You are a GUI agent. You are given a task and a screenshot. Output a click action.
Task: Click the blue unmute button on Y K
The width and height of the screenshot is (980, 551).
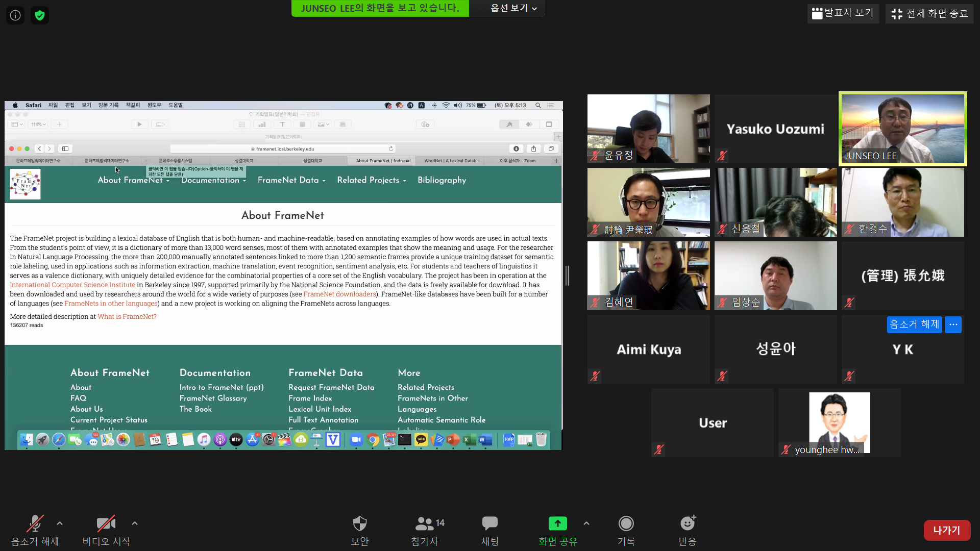coord(914,324)
